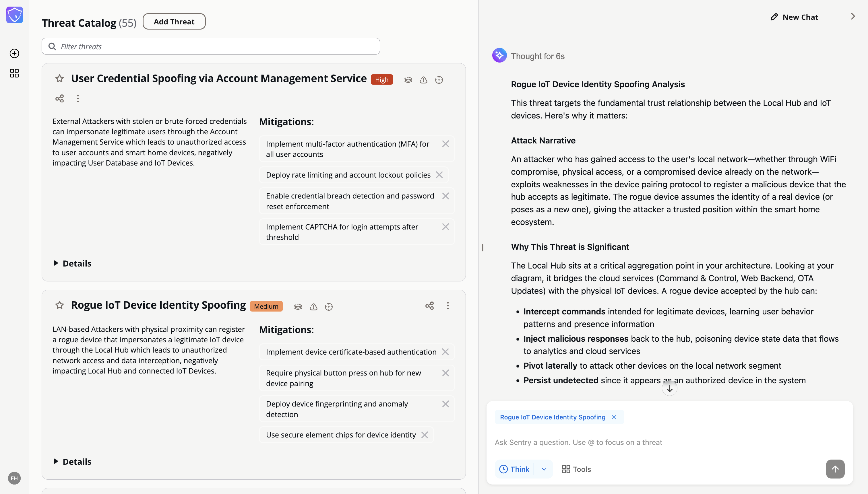868x494 pixels.
Task: Click the Add Threat button
Action: [174, 22]
